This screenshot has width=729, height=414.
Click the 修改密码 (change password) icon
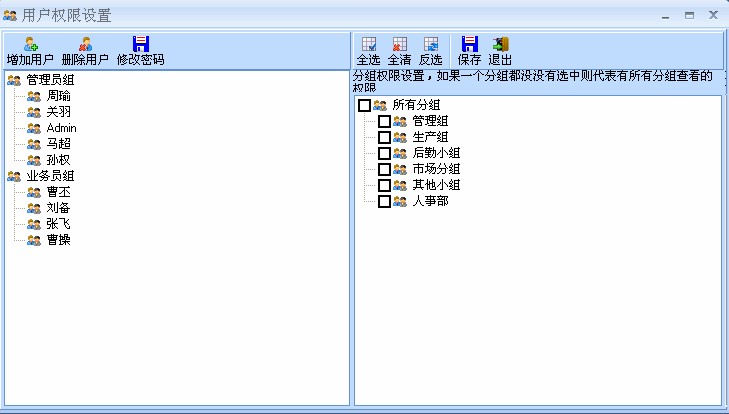140,44
